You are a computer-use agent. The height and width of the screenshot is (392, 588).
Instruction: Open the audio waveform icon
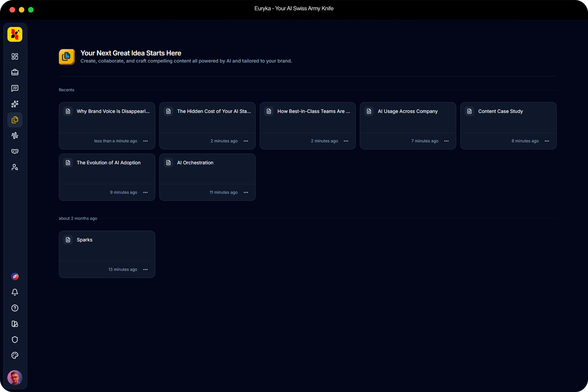pyautogui.click(x=15, y=135)
